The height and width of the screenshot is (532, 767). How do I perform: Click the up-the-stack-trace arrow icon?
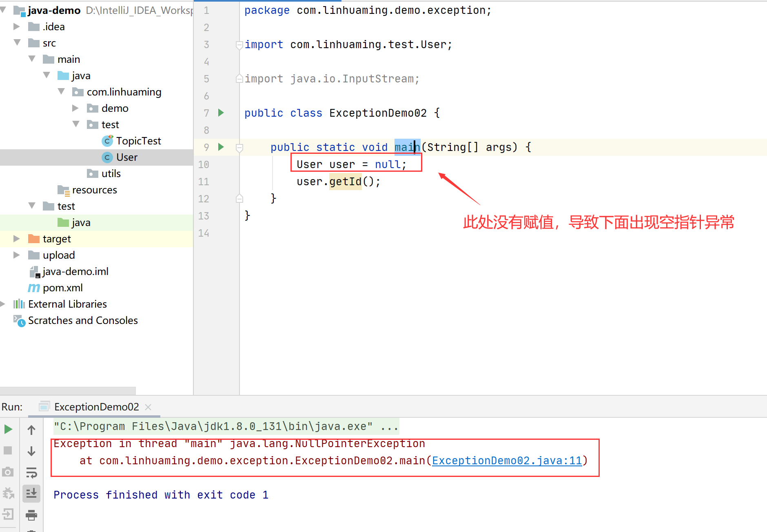(x=31, y=429)
